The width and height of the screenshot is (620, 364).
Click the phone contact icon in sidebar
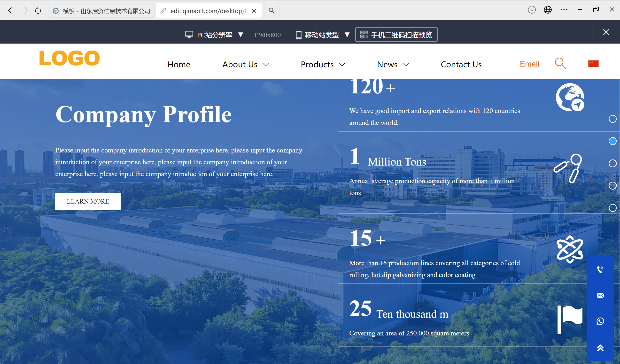pos(600,269)
